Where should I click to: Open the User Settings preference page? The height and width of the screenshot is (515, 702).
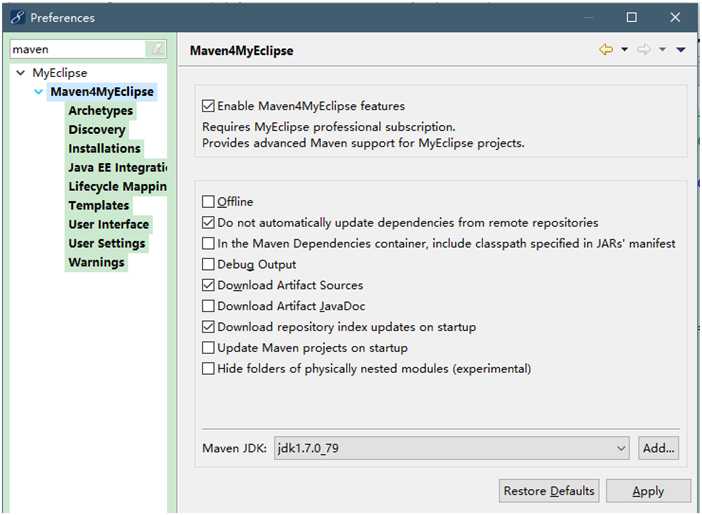(x=107, y=244)
